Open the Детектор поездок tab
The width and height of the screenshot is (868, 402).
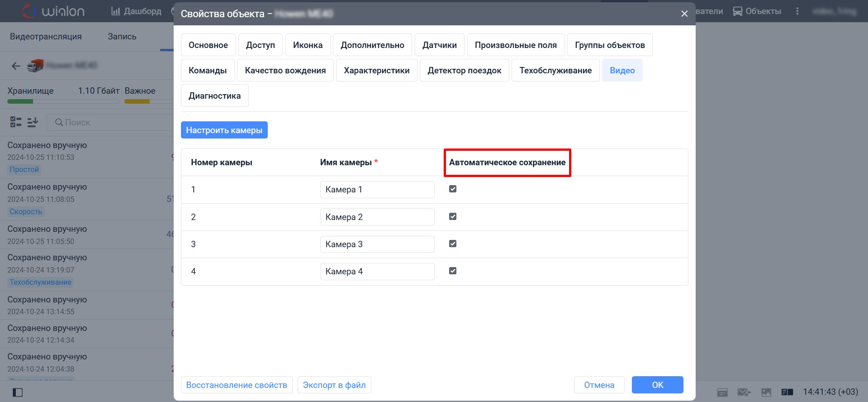(465, 70)
